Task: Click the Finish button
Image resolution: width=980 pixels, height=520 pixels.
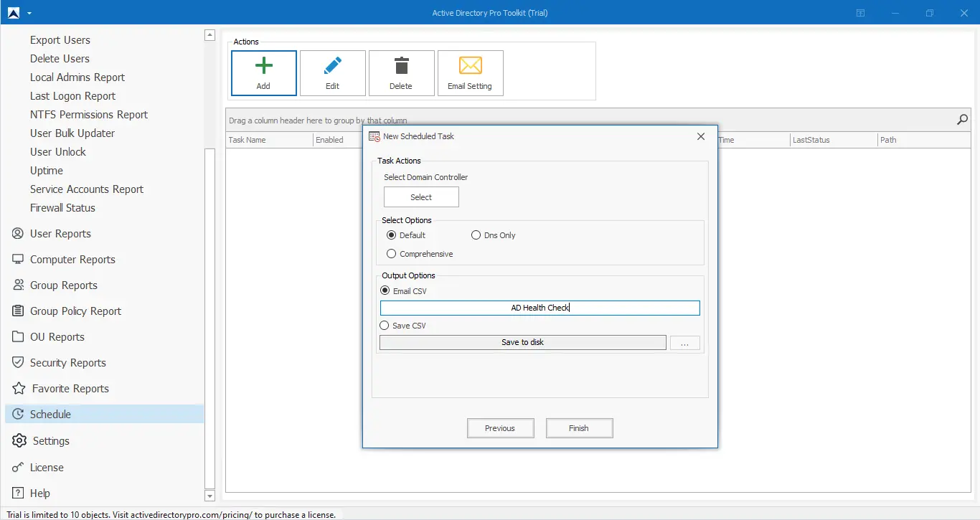Action: coord(579,428)
